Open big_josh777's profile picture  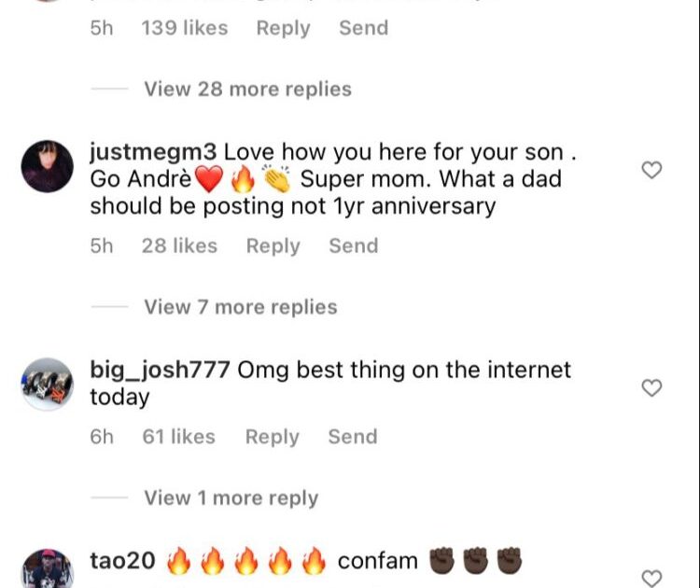[x=47, y=384]
